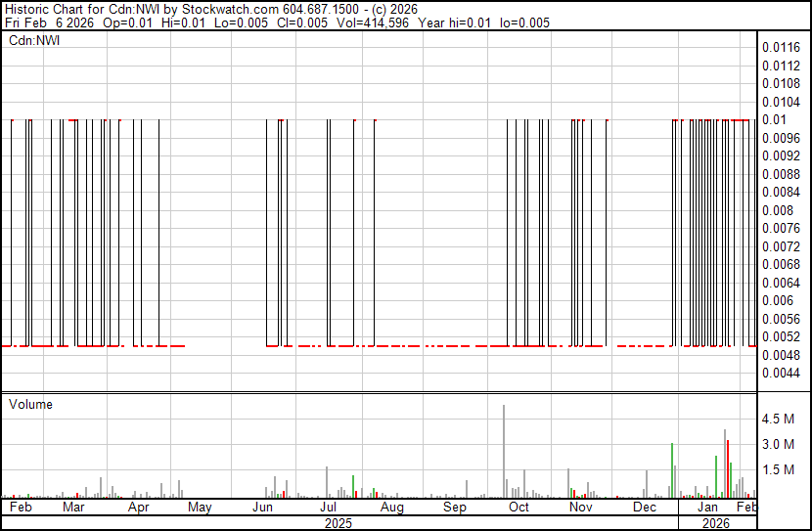Click the 0.008 price axis label
This screenshot has width=812, height=531.
778,210
